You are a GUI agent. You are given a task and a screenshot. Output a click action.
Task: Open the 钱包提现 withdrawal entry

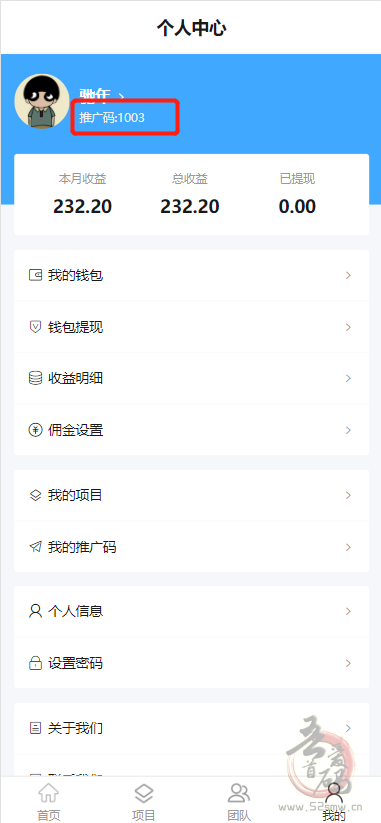tap(191, 327)
